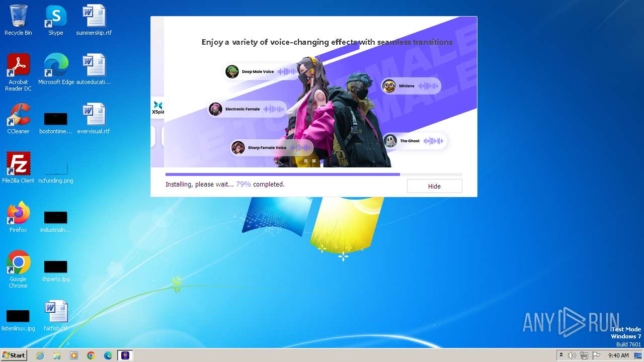Select the fatfish.rtf document
This screenshot has width=644, height=362.
tap(55, 316)
